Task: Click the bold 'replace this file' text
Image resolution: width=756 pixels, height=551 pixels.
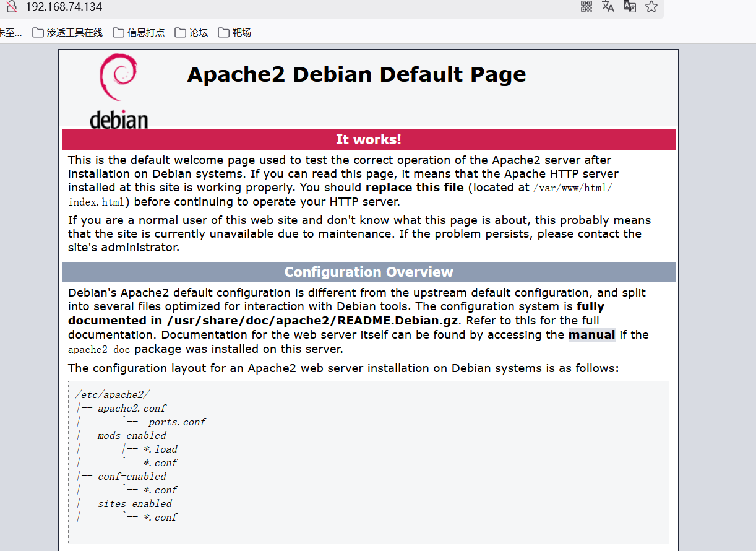Action: tap(415, 188)
